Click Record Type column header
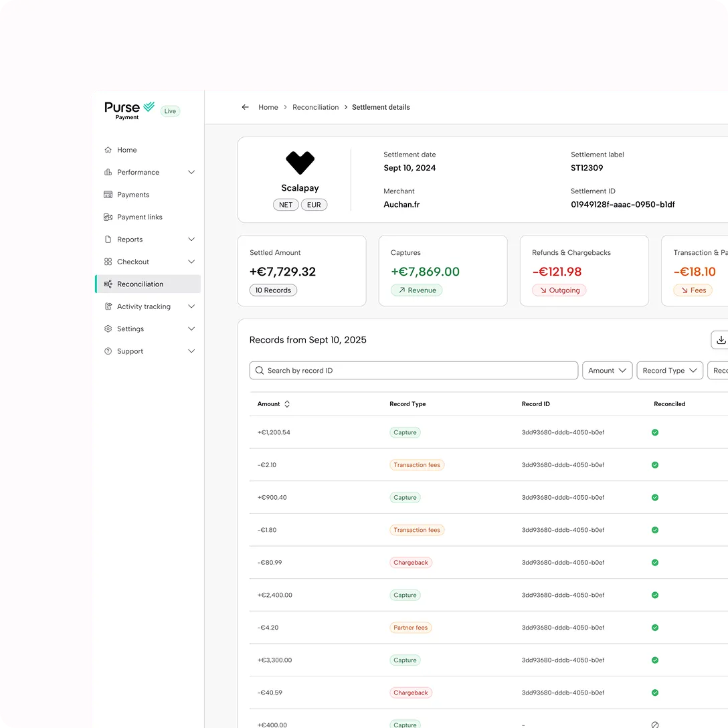Screen dimensions: 728x728 pyautogui.click(x=407, y=404)
